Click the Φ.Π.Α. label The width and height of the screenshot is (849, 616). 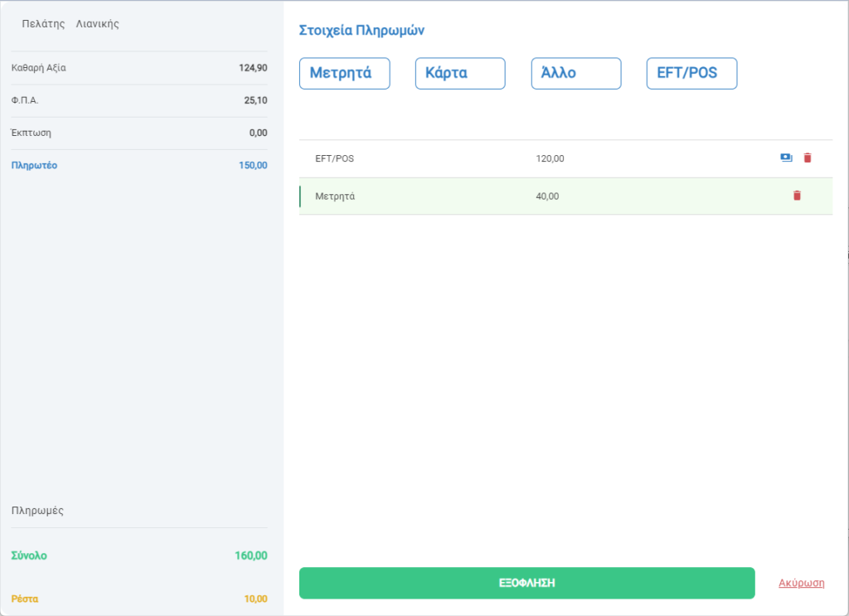24,100
